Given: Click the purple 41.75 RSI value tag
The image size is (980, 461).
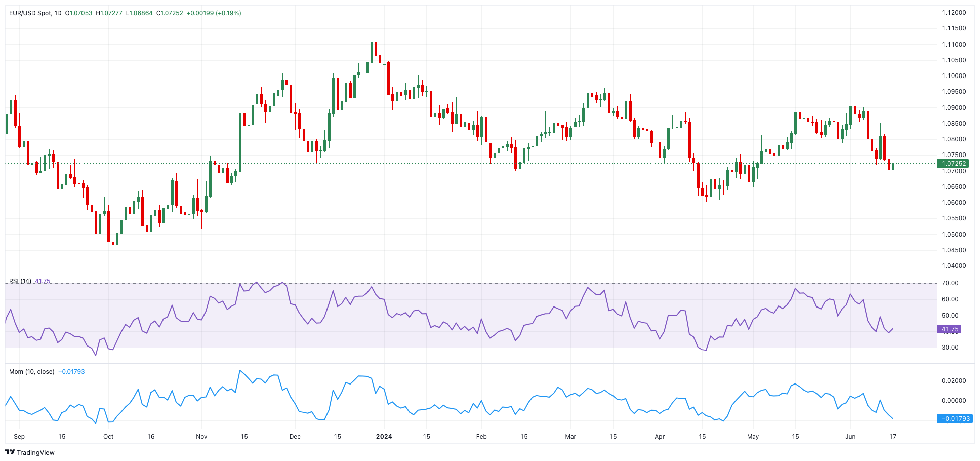Looking at the screenshot, I should click(x=950, y=329).
